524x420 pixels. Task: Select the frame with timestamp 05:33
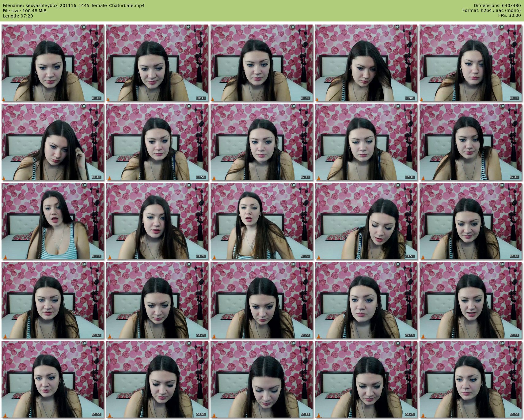click(471, 300)
